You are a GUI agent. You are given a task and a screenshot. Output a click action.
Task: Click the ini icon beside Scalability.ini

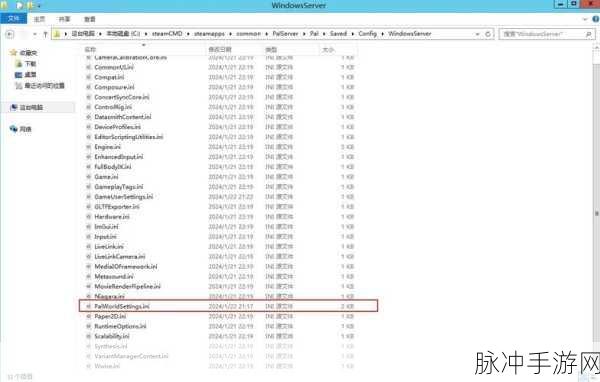pyautogui.click(x=89, y=336)
